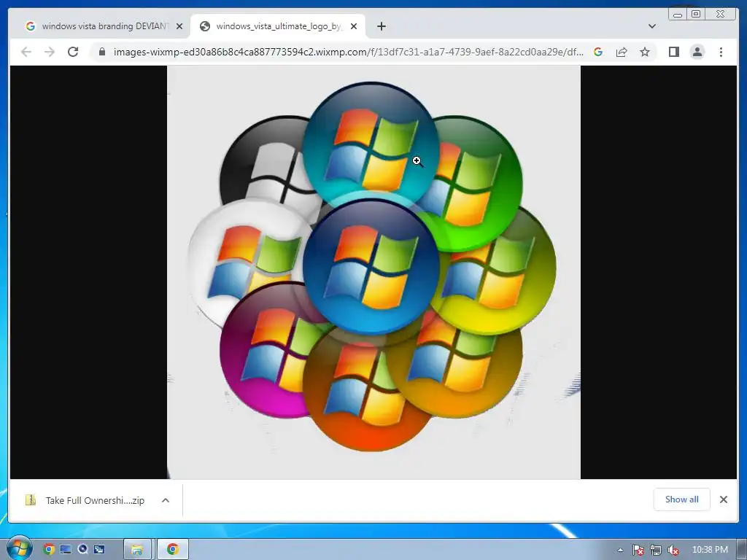The width and height of the screenshot is (747, 560).
Task: Switch to the 'windows vista branding DEVIANT' tab
Action: (98, 26)
